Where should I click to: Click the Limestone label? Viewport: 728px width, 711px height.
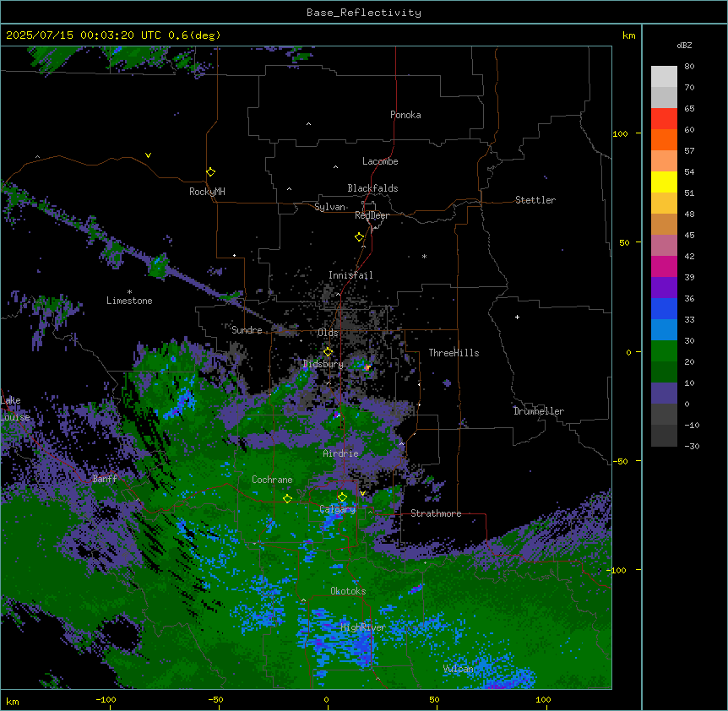[x=129, y=301]
